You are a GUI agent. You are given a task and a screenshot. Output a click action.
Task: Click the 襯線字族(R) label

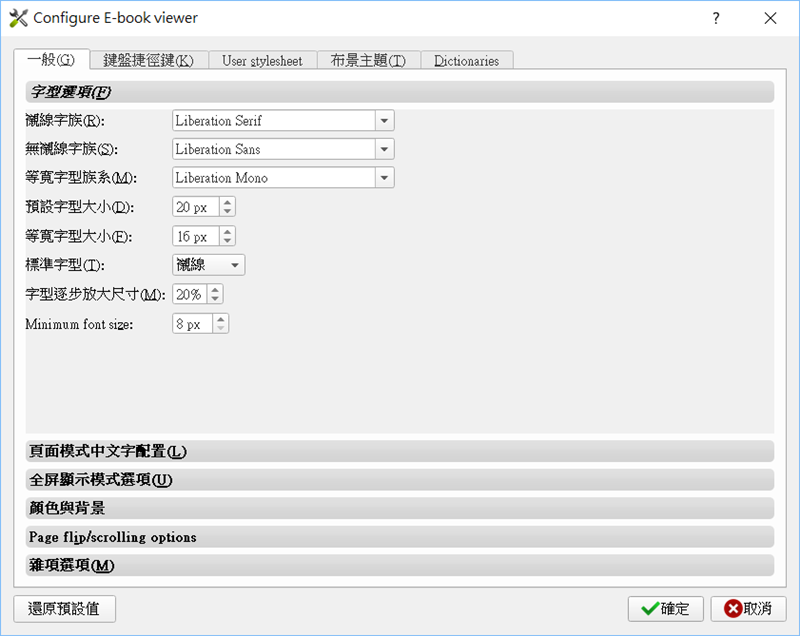point(65,121)
